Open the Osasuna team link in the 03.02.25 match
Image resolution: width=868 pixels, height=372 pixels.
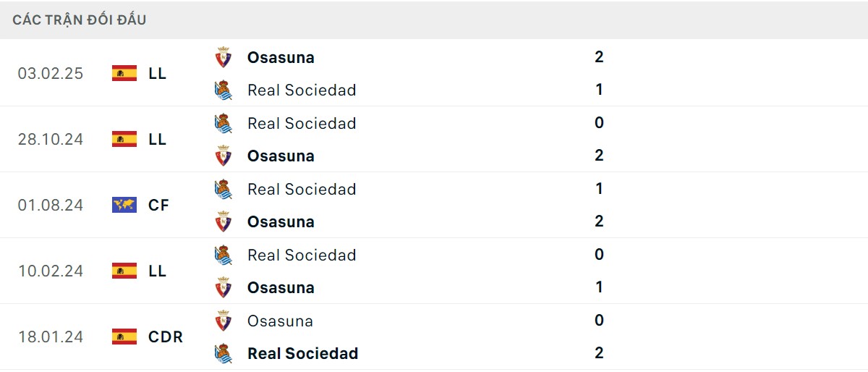(x=281, y=58)
